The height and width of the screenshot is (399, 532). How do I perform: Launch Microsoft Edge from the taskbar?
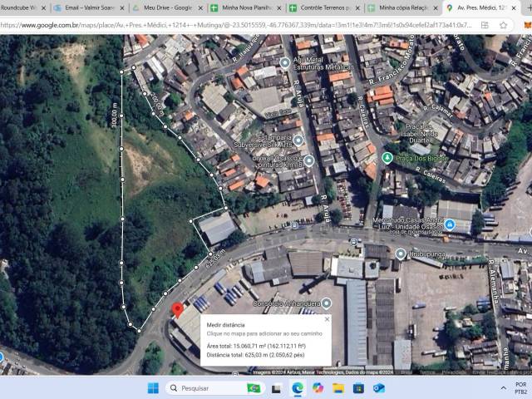pyautogui.click(x=297, y=388)
